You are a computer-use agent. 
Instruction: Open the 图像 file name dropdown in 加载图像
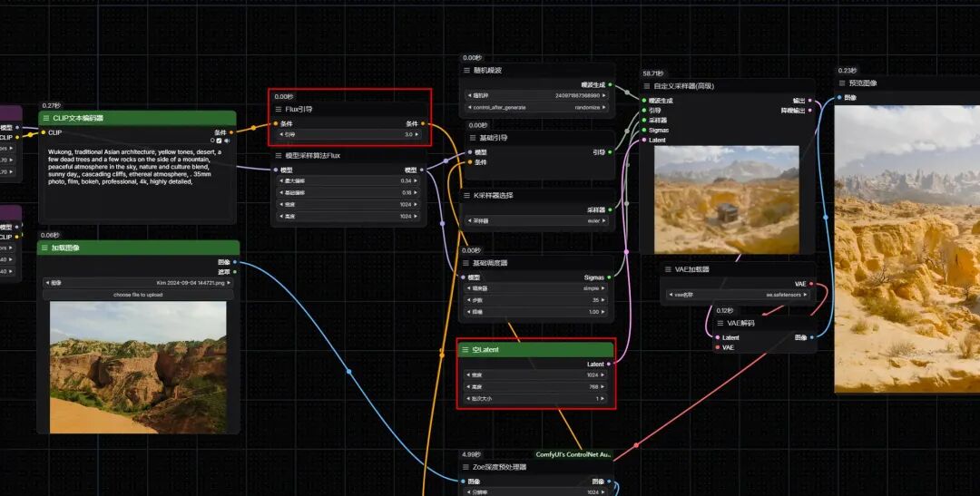pos(138,283)
